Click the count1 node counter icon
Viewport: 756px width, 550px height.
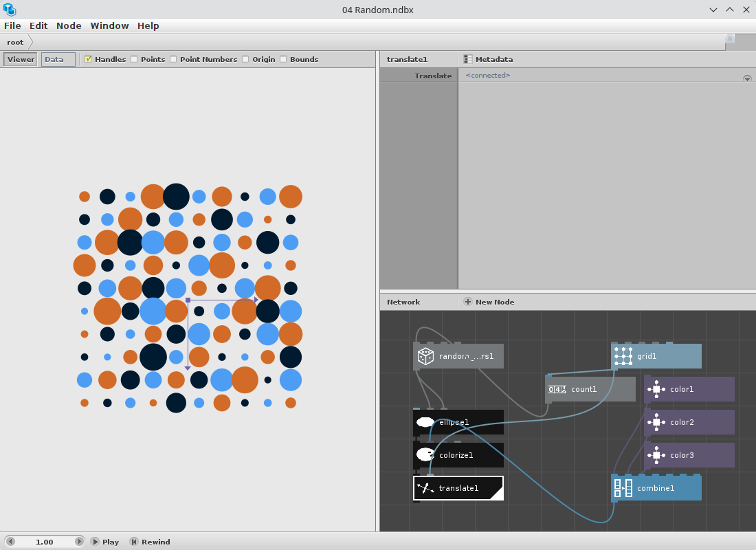pos(557,389)
